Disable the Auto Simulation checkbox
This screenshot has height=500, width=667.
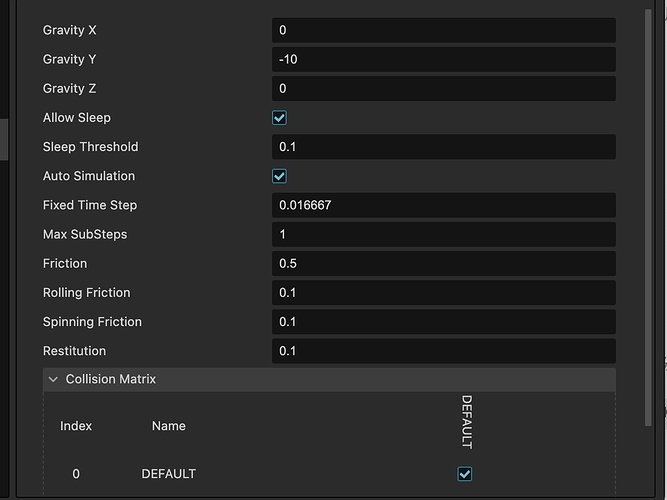pyautogui.click(x=280, y=176)
